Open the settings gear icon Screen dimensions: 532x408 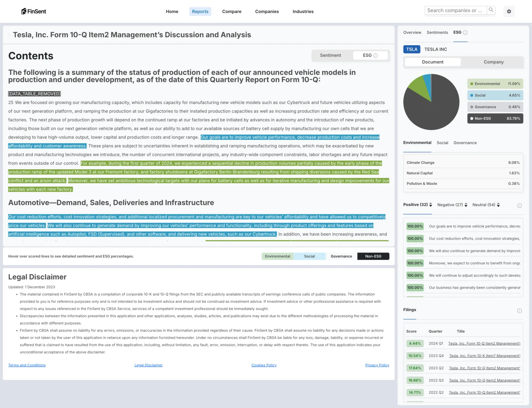point(509,11)
